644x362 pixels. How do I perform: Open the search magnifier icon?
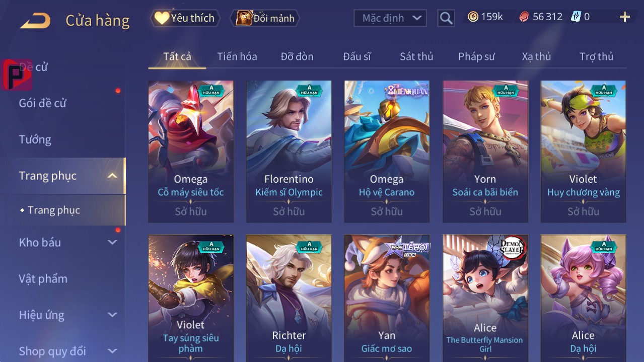446,19
